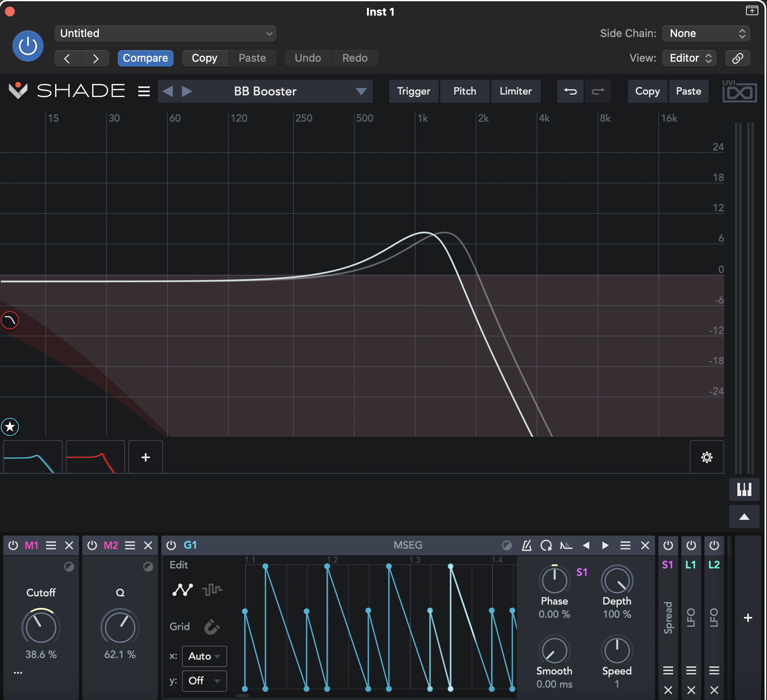Image resolution: width=767 pixels, height=700 pixels.
Task: Open the G1 MSEG hamburger menu
Action: point(625,545)
